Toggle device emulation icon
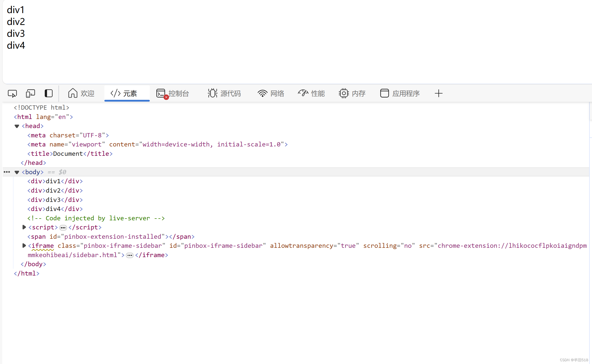 pos(31,94)
